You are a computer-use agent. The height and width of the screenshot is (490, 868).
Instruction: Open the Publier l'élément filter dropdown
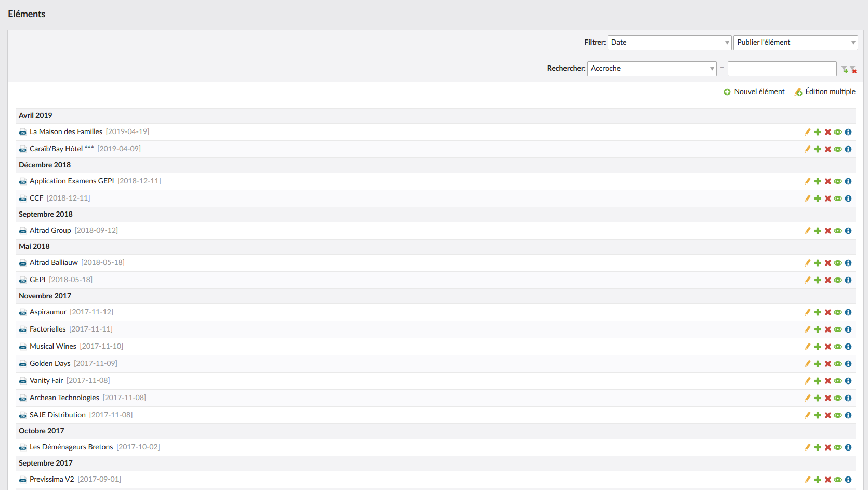pyautogui.click(x=795, y=43)
